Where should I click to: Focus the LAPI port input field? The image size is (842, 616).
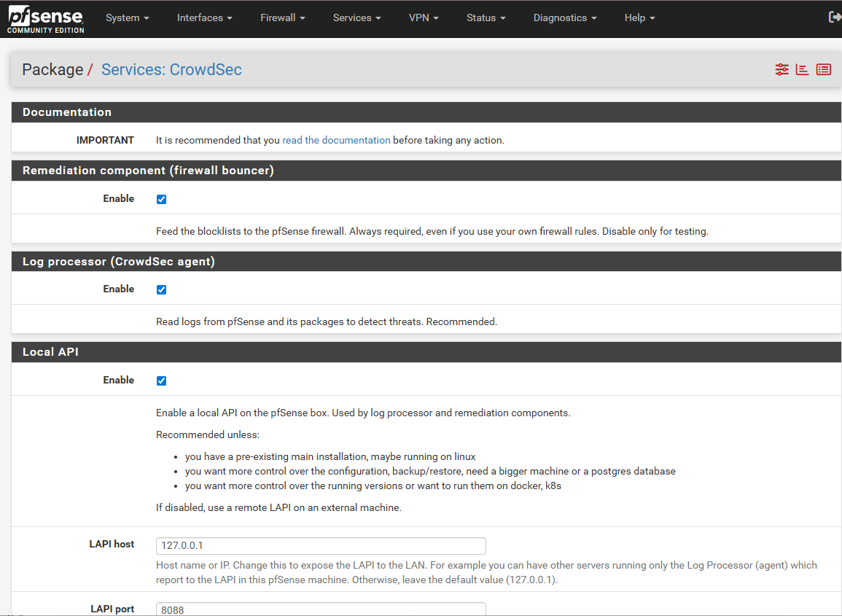[x=321, y=609]
